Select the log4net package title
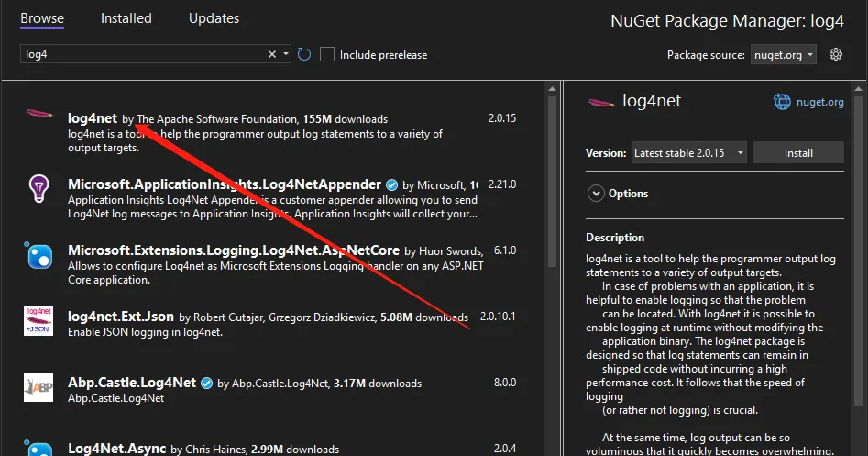Screen dimensions: 868x456 coord(93,118)
